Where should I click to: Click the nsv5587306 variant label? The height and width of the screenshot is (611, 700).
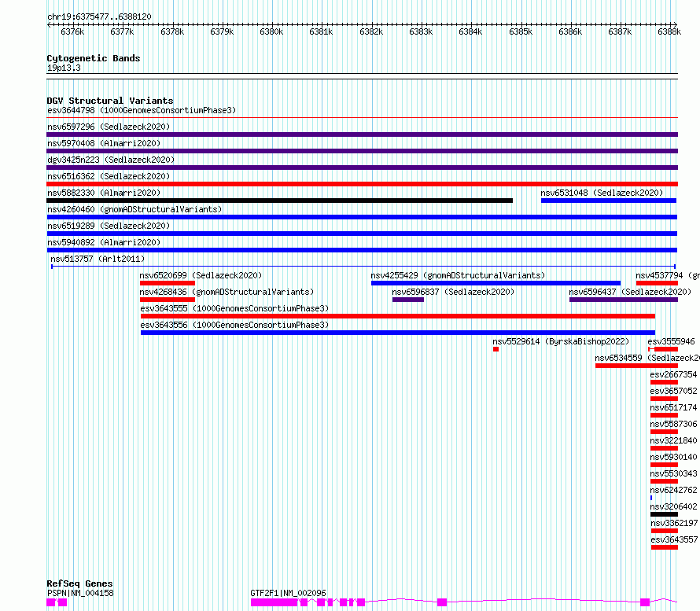pos(673,424)
